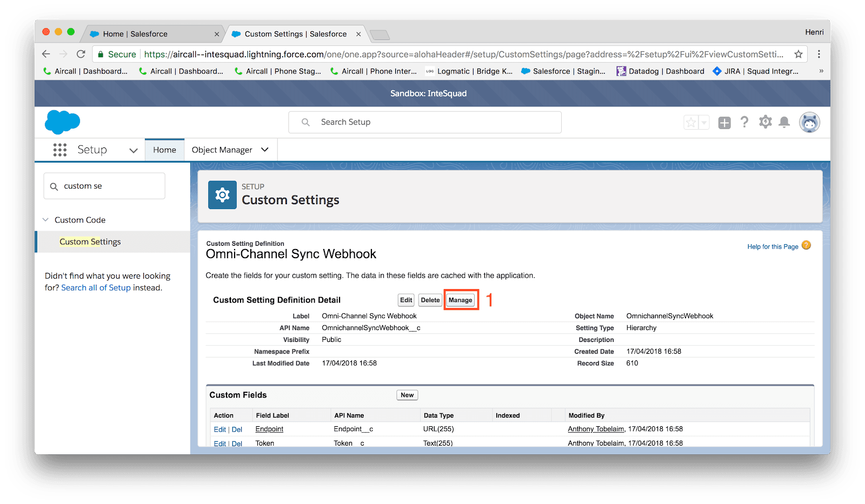Click the Manage button
The width and height of the screenshot is (865, 504).
coord(461,300)
